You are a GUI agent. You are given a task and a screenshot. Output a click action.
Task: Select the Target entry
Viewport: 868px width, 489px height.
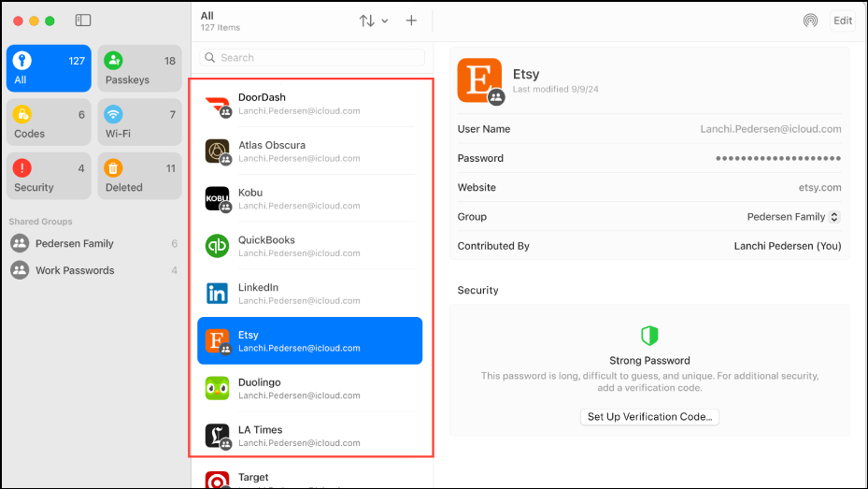coord(310,479)
